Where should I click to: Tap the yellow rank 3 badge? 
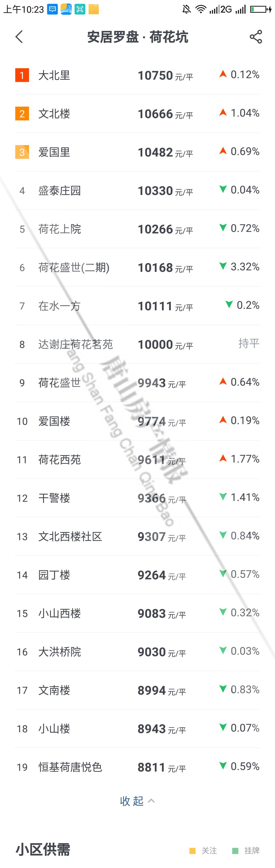(x=22, y=152)
